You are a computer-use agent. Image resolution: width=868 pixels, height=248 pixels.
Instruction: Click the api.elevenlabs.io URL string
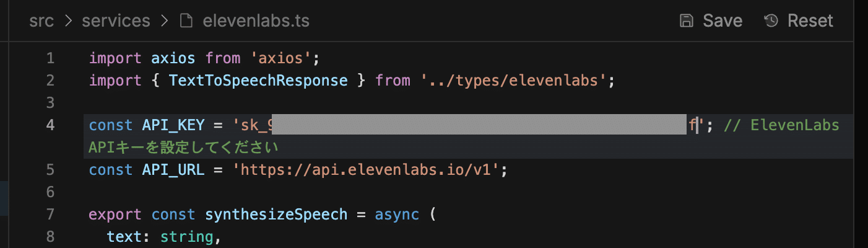(x=369, y=170)
